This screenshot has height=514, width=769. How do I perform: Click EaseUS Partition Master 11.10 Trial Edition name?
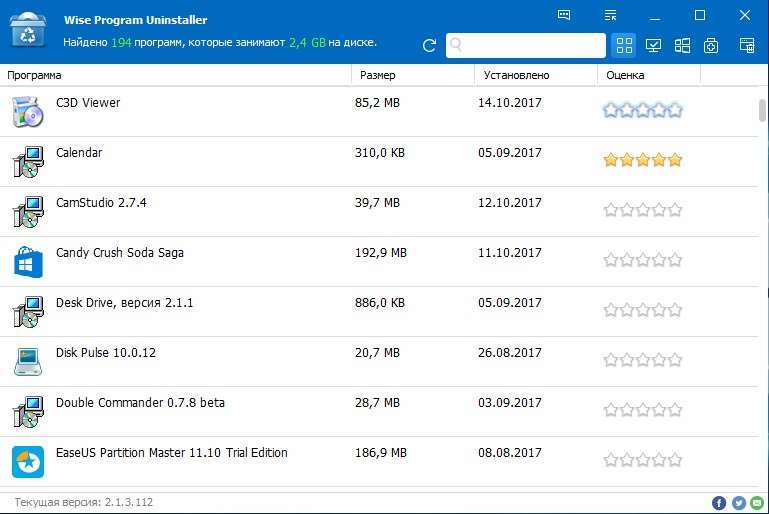pyautogui.click(x=172, y=453)
